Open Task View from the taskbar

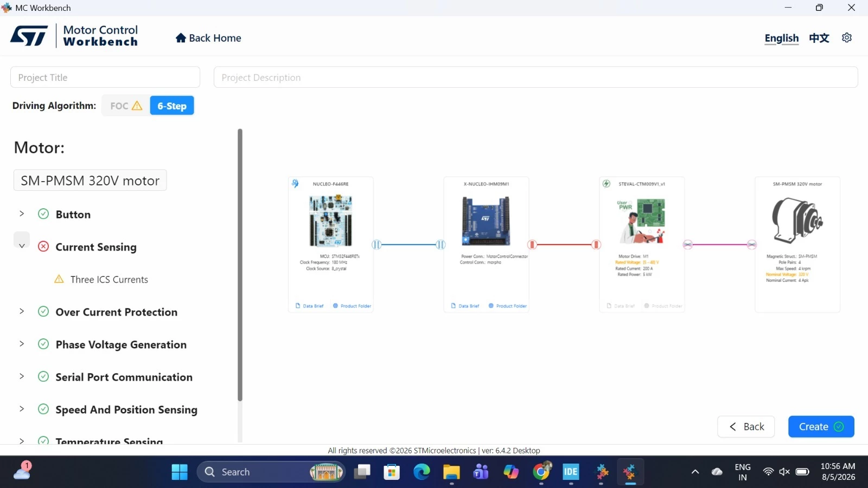click(362, 472)
